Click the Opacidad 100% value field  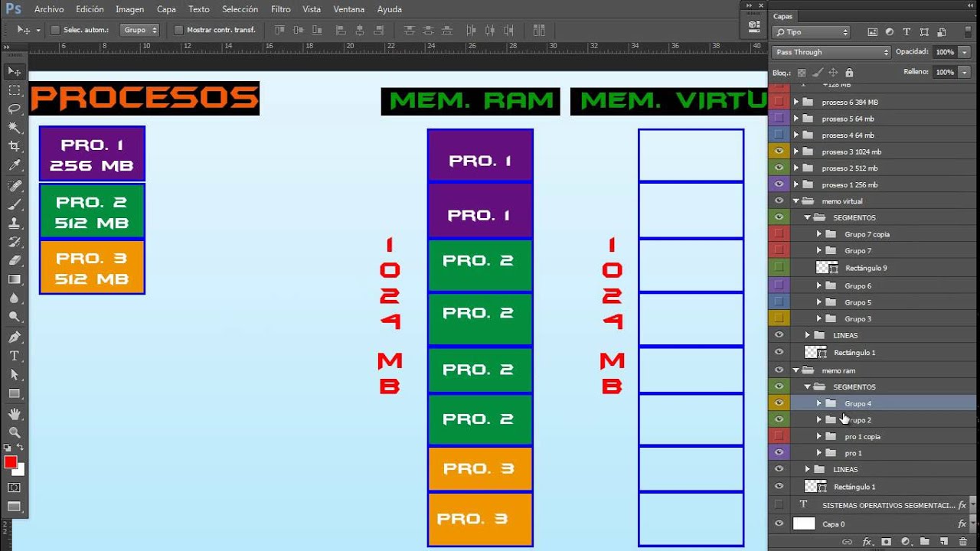pos(945,52)
